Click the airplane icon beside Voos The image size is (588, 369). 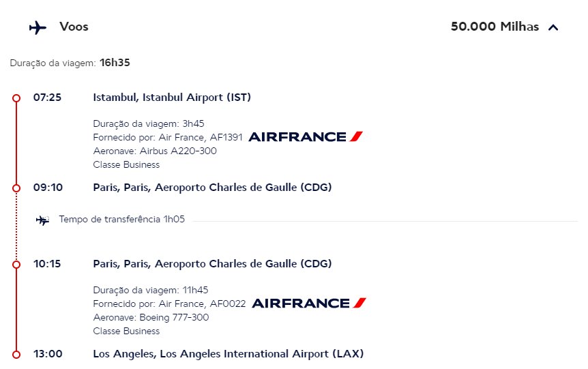pyautogui.click(x=38, y=28)
